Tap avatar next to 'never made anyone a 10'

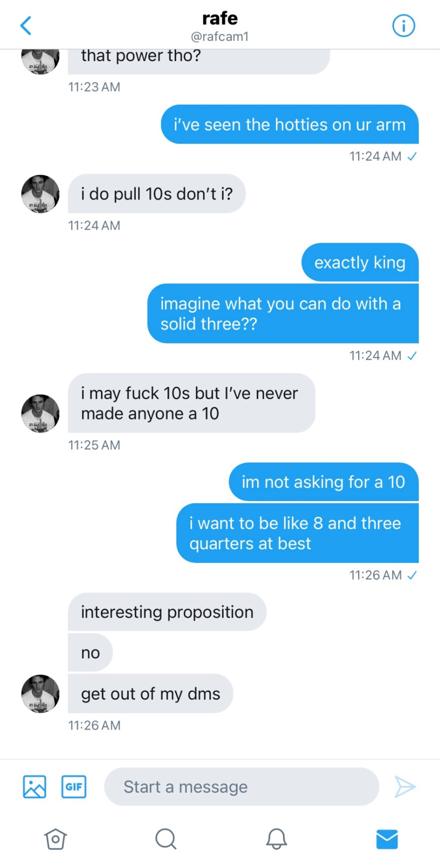40,413
